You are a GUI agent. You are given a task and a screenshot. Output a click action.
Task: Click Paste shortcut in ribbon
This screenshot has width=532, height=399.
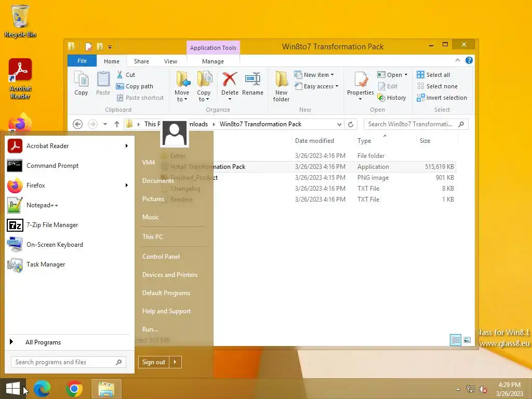point(140,98)
